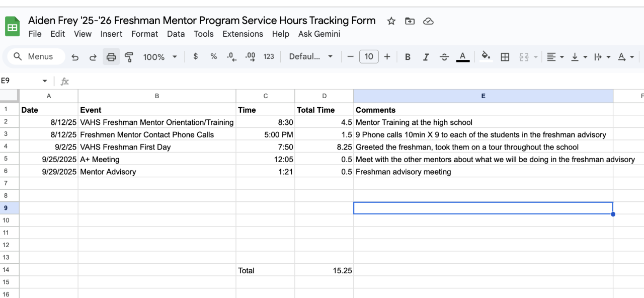Select cell 'VAHS Freshman First Day'

pyautogui.click(x=157, y=147)
